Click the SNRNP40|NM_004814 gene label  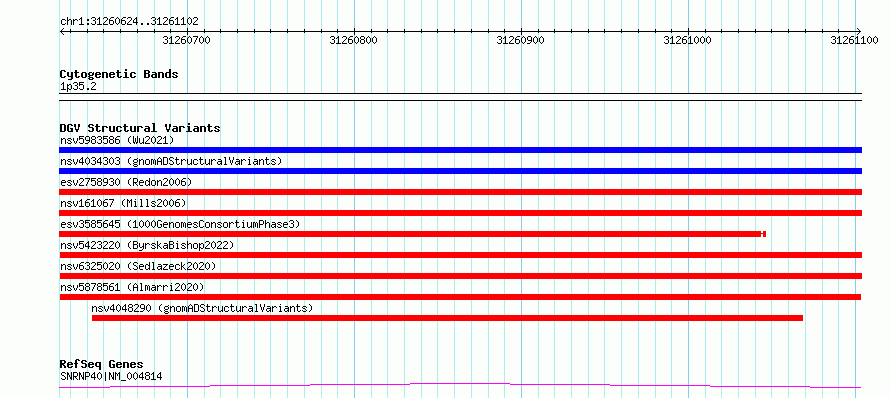(111, 376)
